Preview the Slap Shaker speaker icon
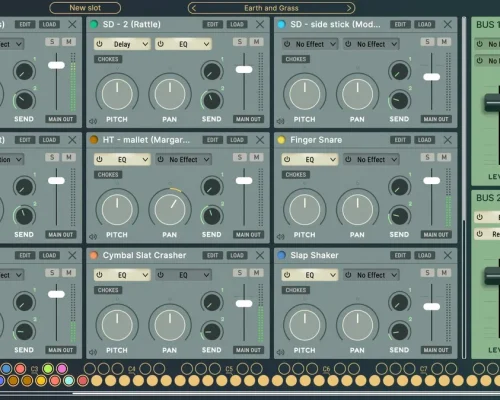This screenshot has height=400, width=500. click(281, 352)
